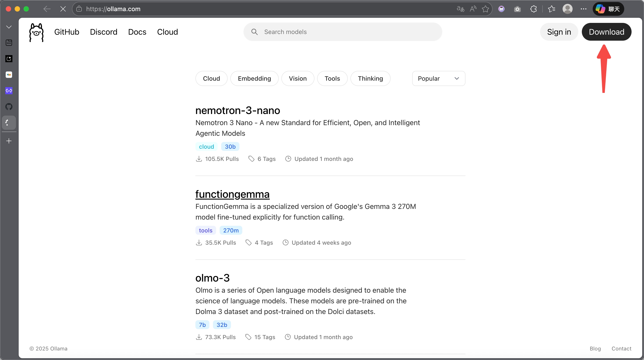This screenshot has height=360, width=644.
Task: Click the Ollama llama logo
Action: click(x=36, y=32)
